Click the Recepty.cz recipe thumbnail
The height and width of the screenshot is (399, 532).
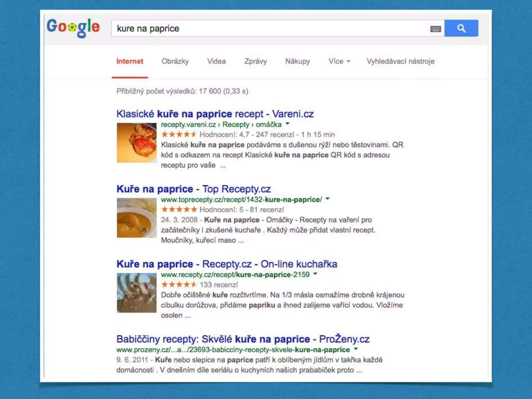(137, 293)
